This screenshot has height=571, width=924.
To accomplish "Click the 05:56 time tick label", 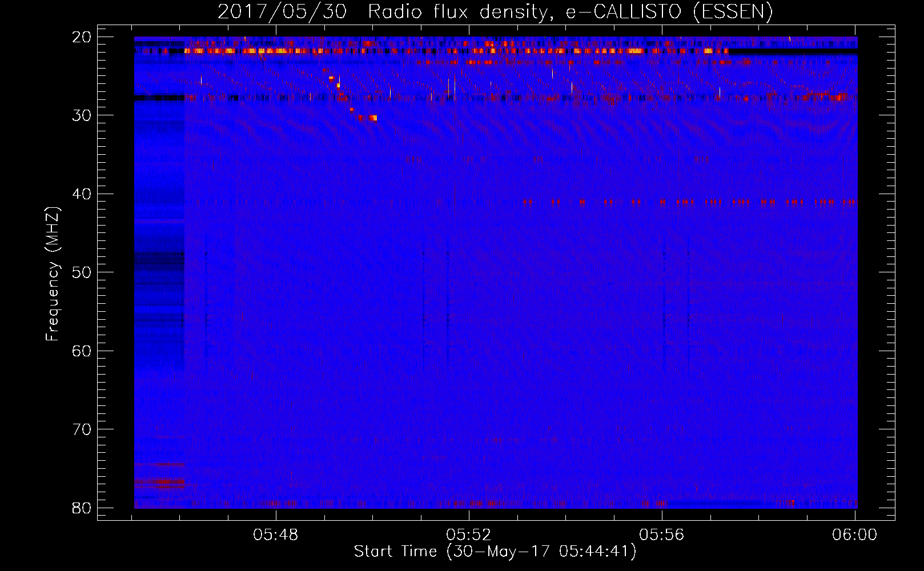I will click(662, 535).
